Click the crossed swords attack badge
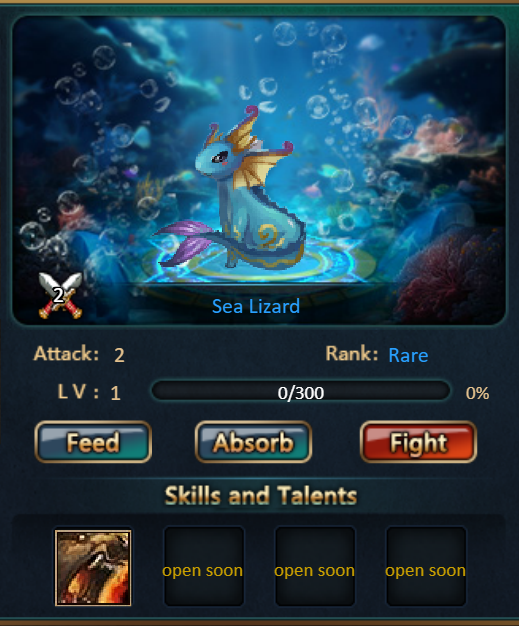The image size is (519, 626). tap(60, 295)
